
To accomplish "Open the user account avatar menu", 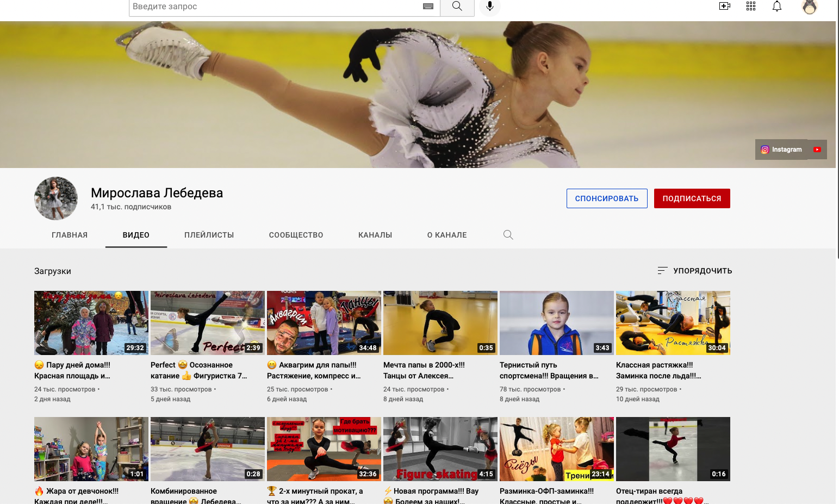I will (809, 7).
